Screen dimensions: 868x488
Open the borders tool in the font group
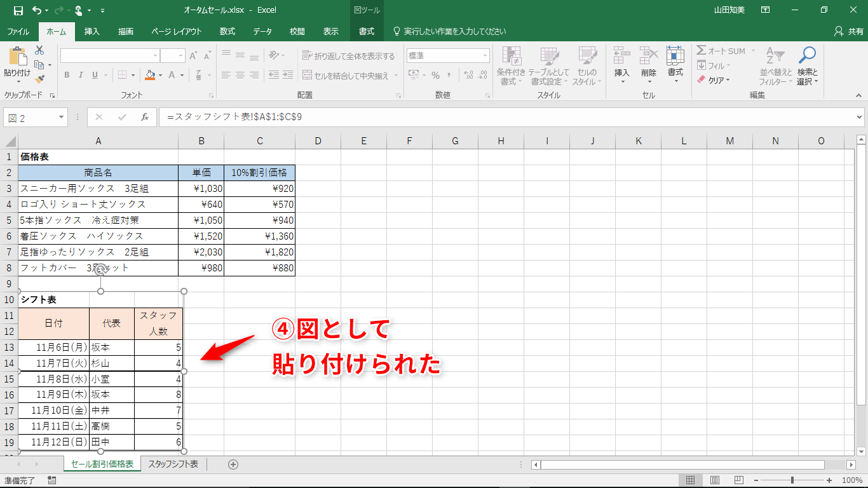tap(123, 75)
